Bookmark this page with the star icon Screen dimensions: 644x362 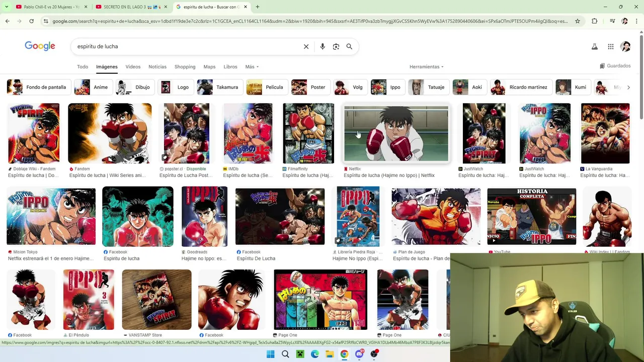coord(578,21)
